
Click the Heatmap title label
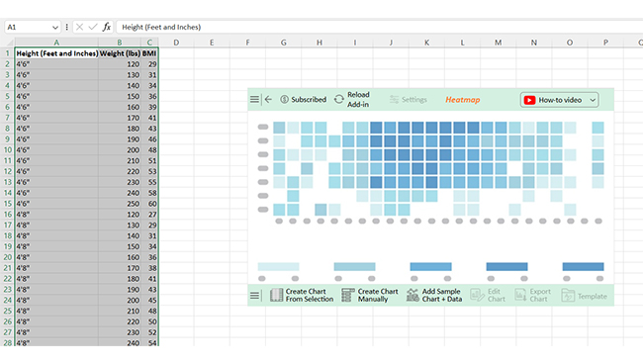coord(463,100)
